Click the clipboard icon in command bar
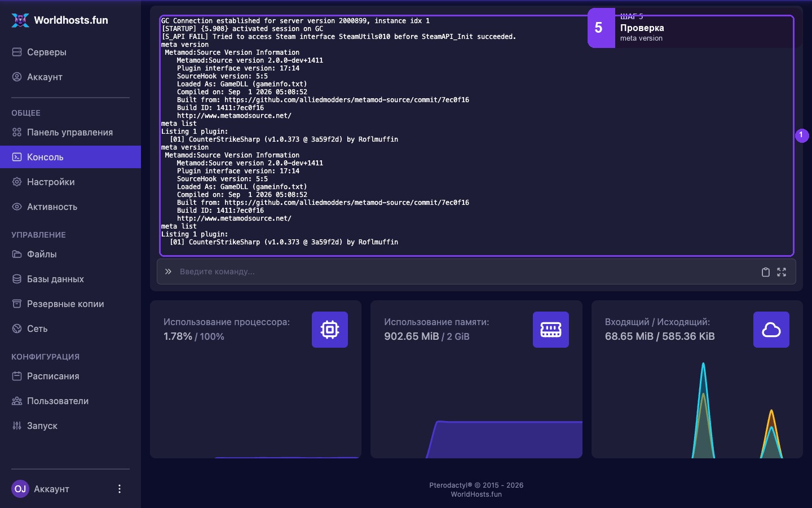 (766, 272)
